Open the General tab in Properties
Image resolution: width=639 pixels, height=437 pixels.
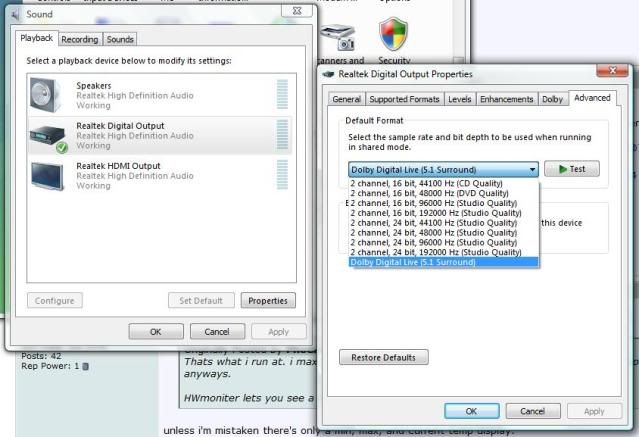[x=346, y=99]
